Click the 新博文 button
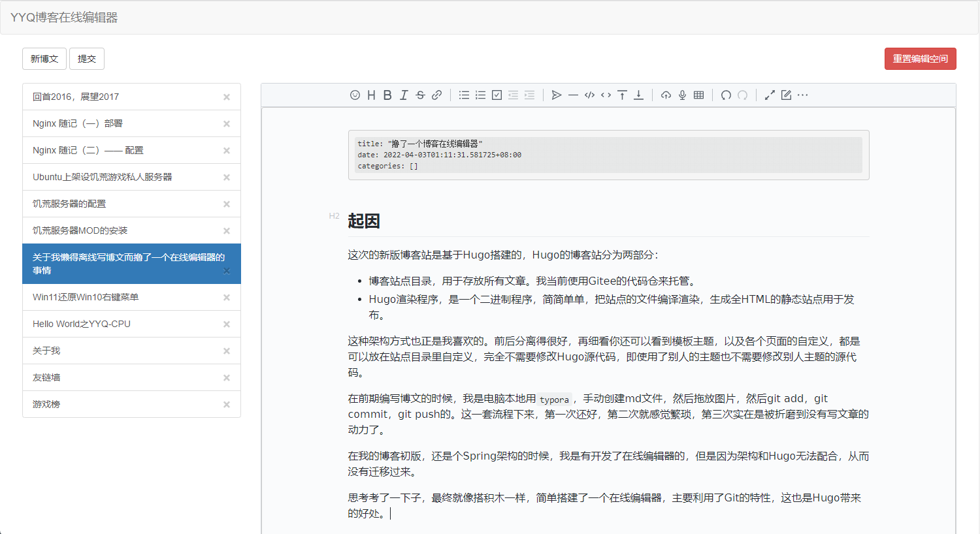Screen dimensions: 980x534 (44, 59)
